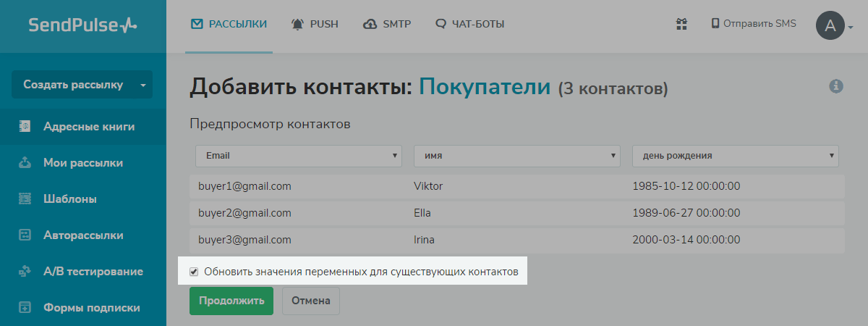Click the Automations sidebar icon
This screenshot has width=868, height=326.
pos(25,235)
